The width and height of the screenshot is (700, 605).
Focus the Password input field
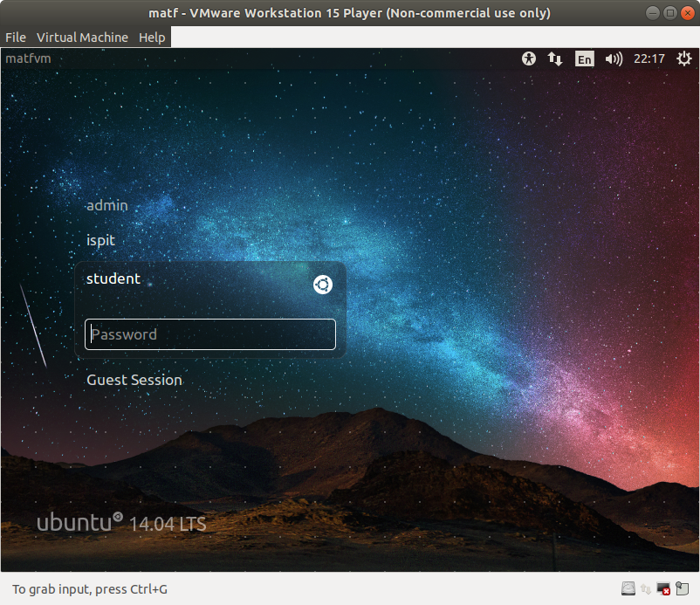(210, 334)
